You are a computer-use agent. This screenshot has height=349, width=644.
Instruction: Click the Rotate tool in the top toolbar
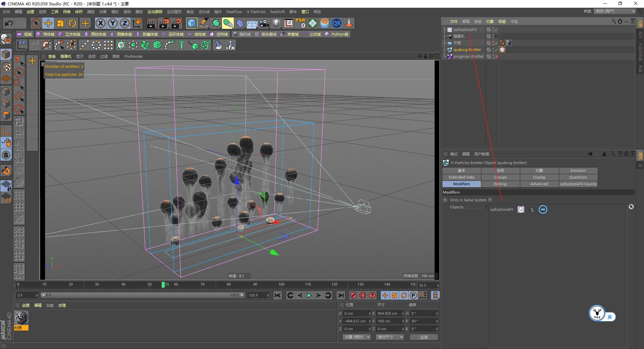click(x=72, y=23)
